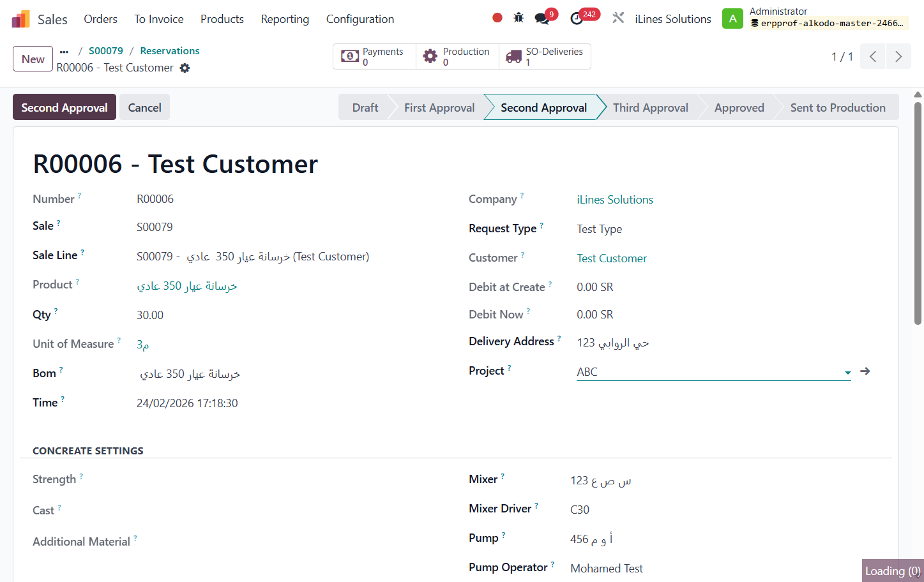This screenshot has height=582, width=924.
Task: Open the iLines Solutions company link
Action: pos(615,200)
